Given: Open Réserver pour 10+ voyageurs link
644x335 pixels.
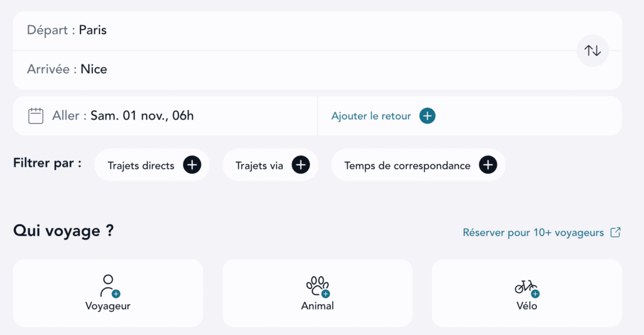Looking at the screenshot, I should coord(533,232).
